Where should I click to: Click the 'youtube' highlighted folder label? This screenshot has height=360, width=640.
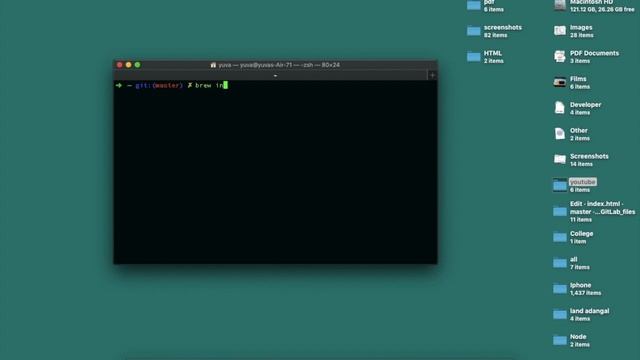[583, 182]
